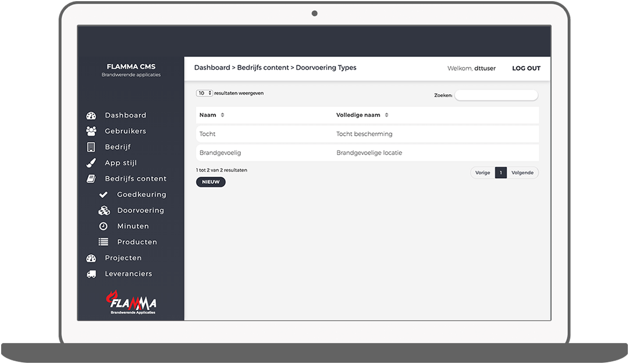Image resolution: width=629 pixels, height=364 pixels.
Task: Click Dashboard in the breadcrumb
Action: point(212,68)
